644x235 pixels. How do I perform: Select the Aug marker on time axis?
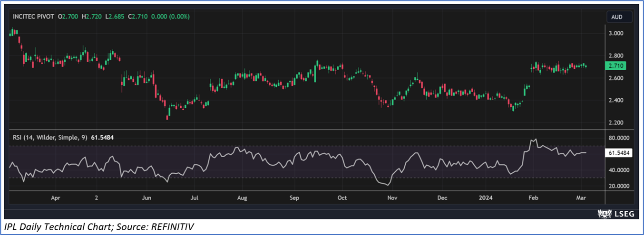pos(242,197)
